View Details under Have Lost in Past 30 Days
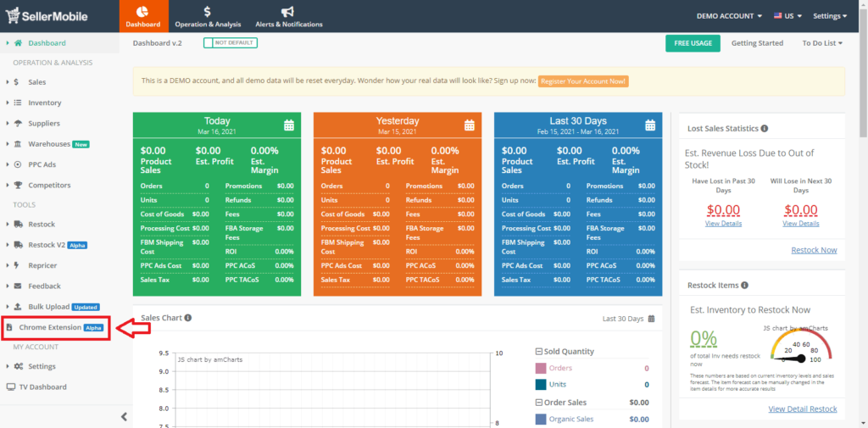The image size is (868, 428). 723,224
